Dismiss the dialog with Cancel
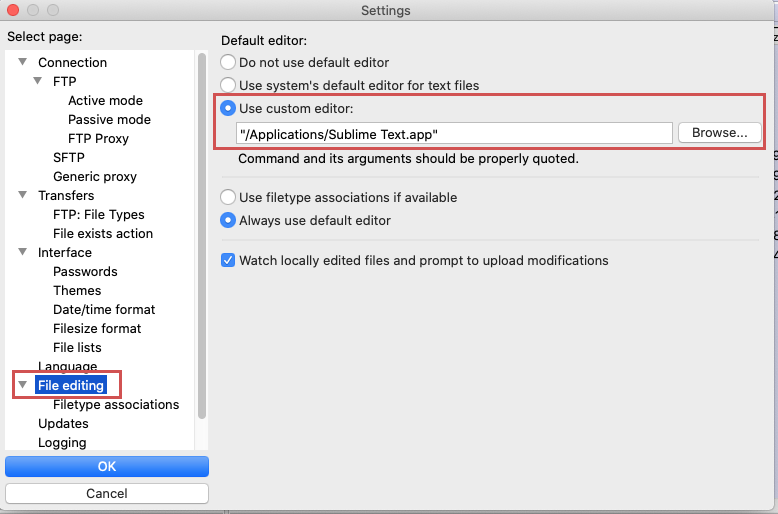Image resolution: width=778 pixels, height=514 pixels. (x=107, y=493)
